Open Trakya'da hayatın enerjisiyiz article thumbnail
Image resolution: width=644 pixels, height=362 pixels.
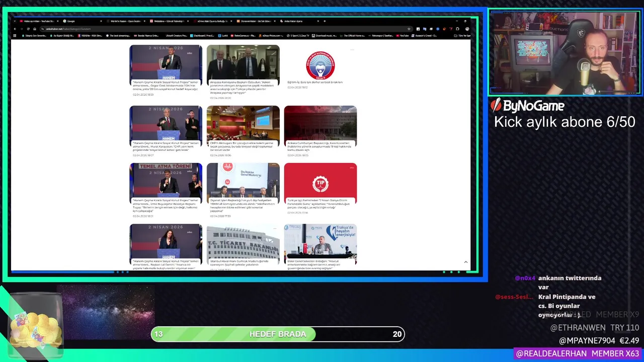point(320,241)
